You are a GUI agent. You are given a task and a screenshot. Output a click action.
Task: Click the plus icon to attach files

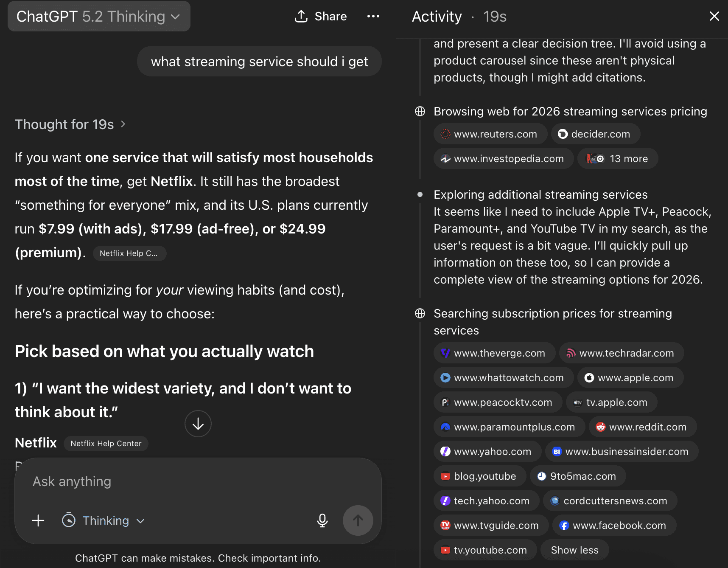click(38, 520)
